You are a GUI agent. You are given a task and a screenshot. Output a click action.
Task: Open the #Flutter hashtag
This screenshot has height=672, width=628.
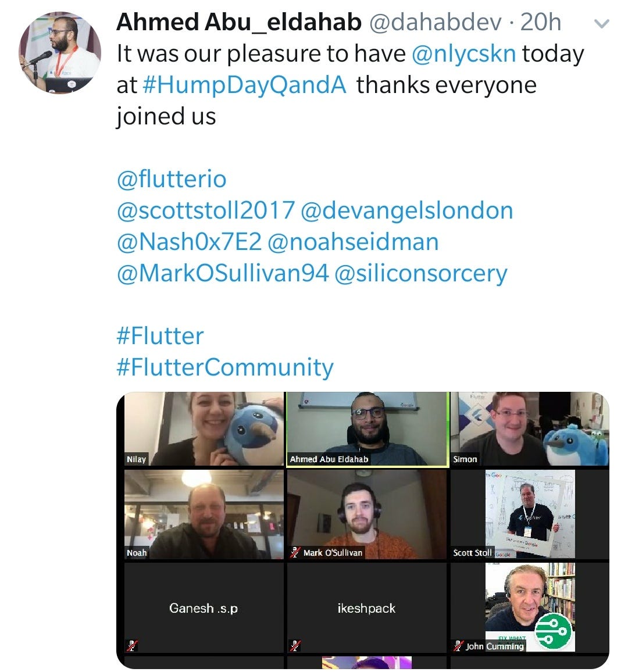coord(160,336)
